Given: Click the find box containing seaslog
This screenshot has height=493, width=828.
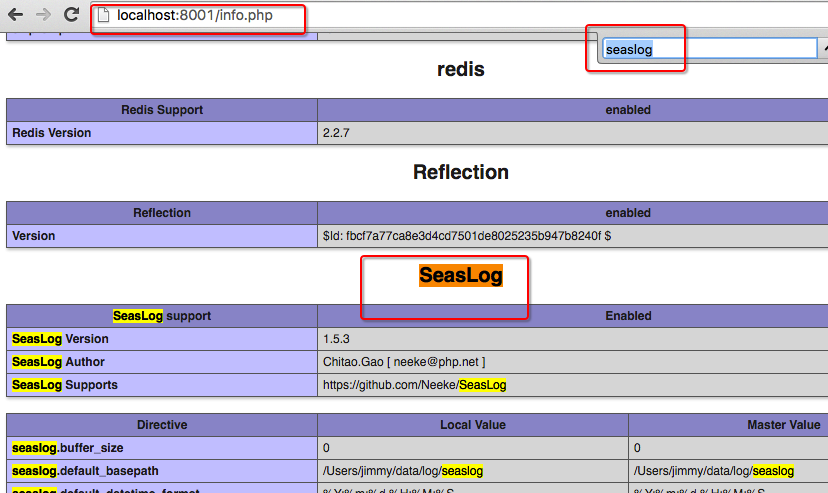Looking at the screenshot, I should click(710, 49).
